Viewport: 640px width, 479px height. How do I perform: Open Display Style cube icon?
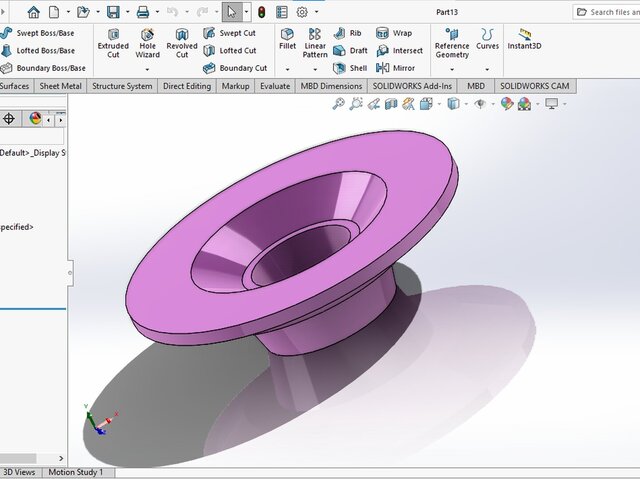(x=453, y=104)
